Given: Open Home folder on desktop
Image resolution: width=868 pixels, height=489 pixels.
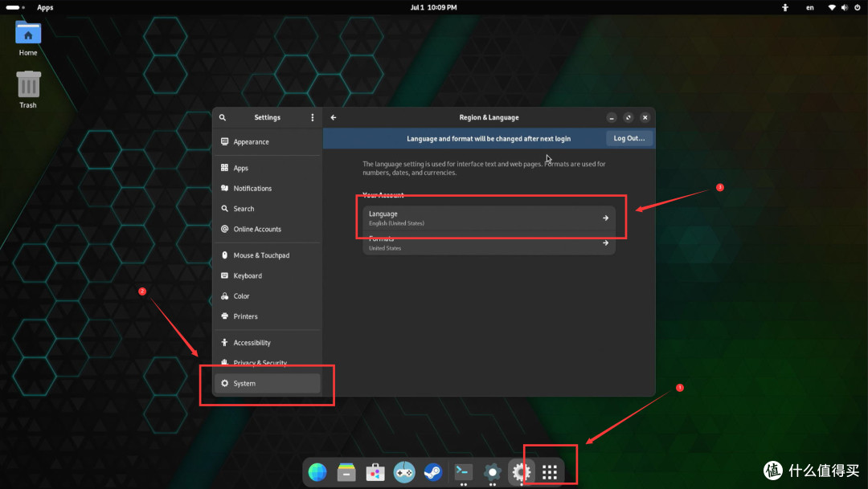Looking at the screenshot, I should 28,39.
